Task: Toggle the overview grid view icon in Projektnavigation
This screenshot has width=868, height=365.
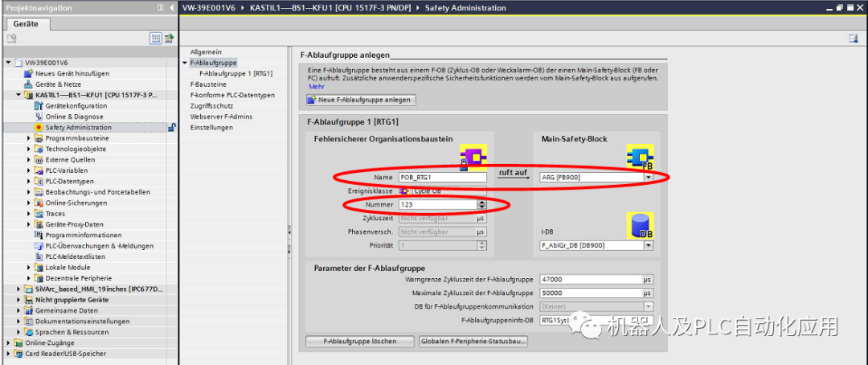Action: click(x=156, y=39)
